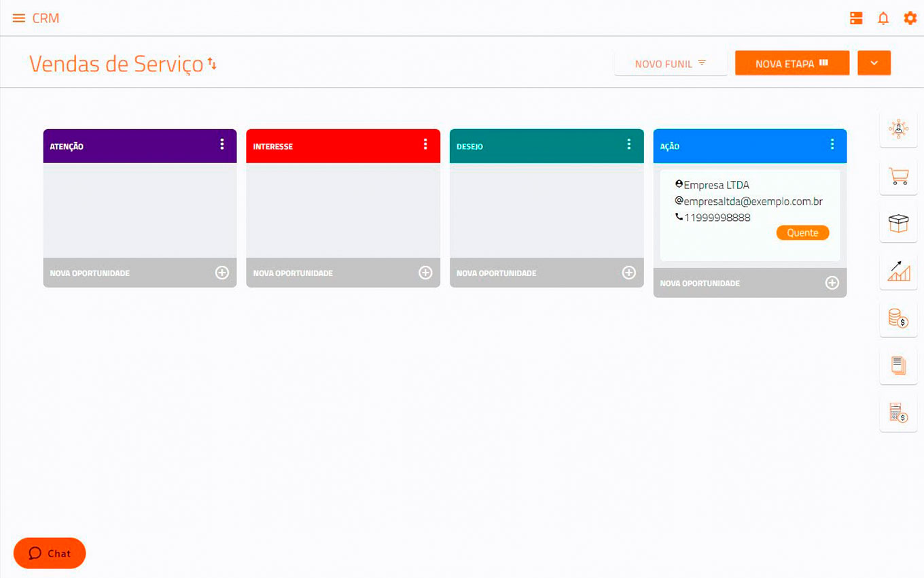
Task: Add new opportunity in Desejo column
Action: tap(628, 273)
